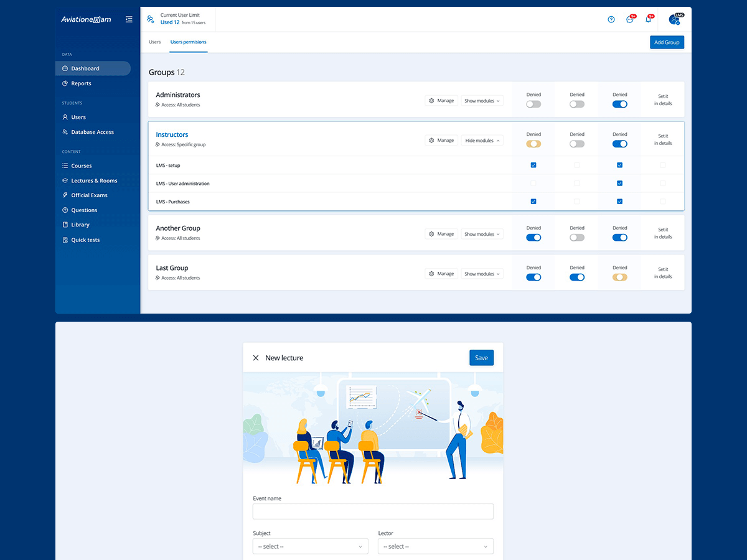Close the New lecture dialog with X
747x560 pixels.
click(x=256, y=358)
